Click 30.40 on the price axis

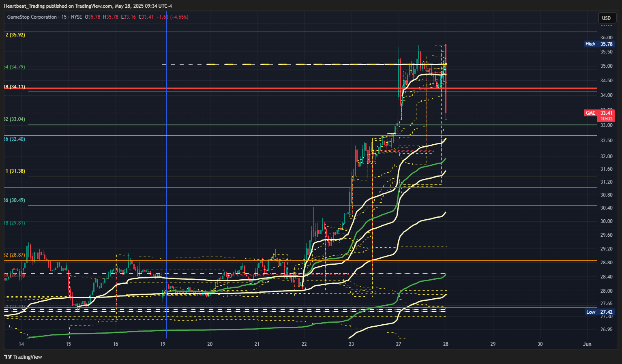click(607, 208)
